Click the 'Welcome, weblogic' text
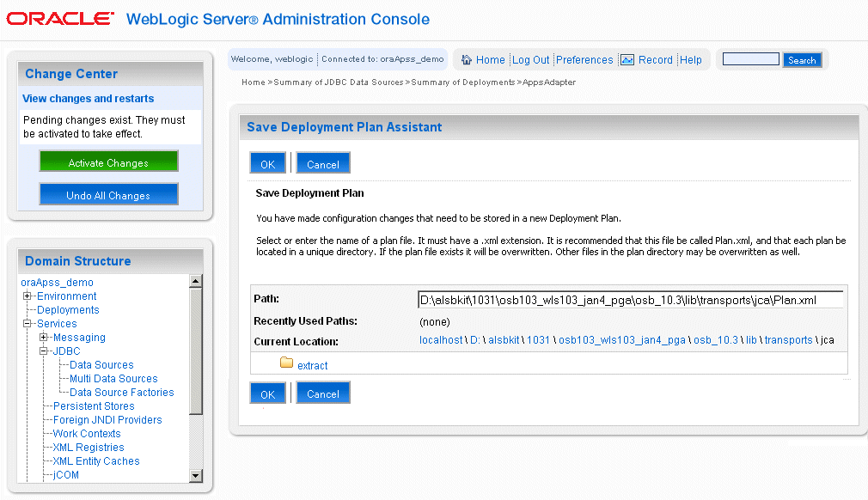 click(x=272, y=59)
